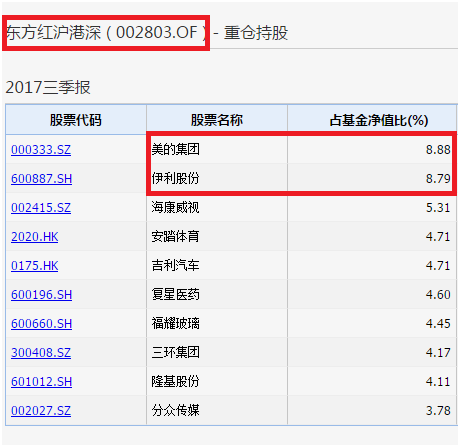
Task: Click the 3.78 percentage value
Action: [x=438, y=411]
